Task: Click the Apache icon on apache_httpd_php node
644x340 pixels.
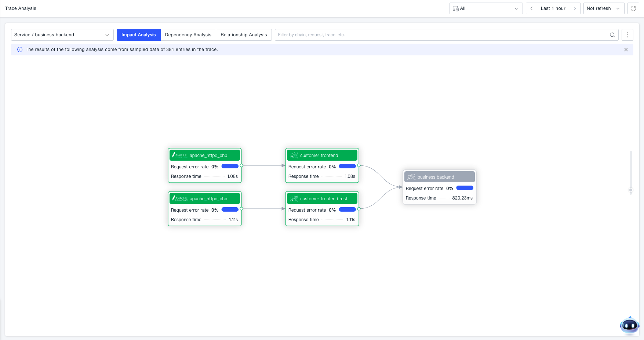Action: [179, 155]
